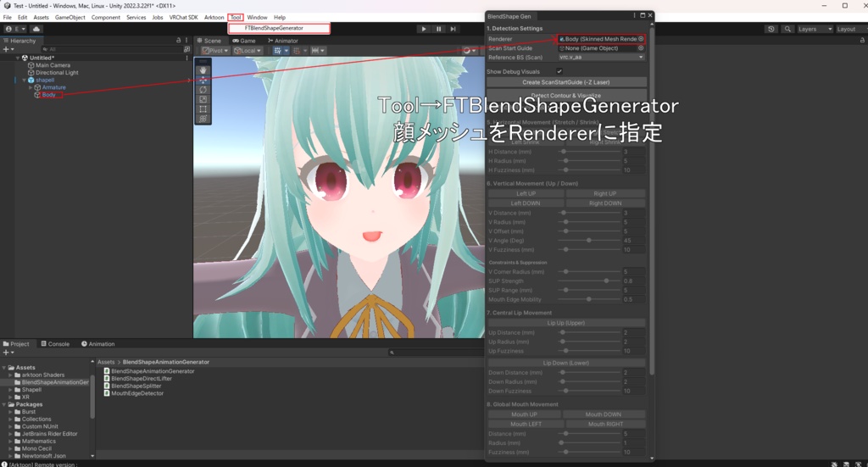The width and height of the screenshot is (868, 467).
Task: Switch to the Animator tab
Action: pos(282,41)
